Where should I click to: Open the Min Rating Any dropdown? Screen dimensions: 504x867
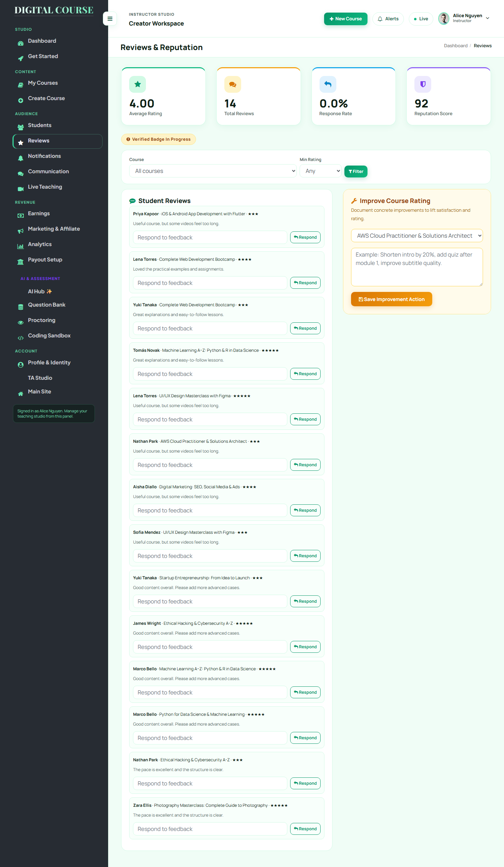(x=321, y=171)
